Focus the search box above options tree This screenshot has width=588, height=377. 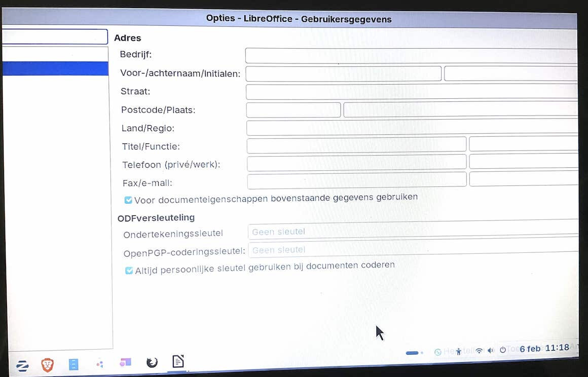click(x=55, y=37)
